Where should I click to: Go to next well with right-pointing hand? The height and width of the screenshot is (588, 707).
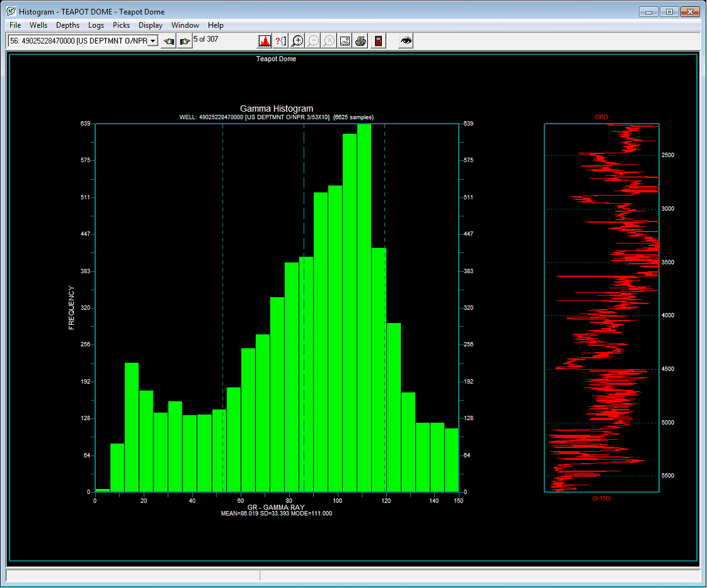point(184,41)
